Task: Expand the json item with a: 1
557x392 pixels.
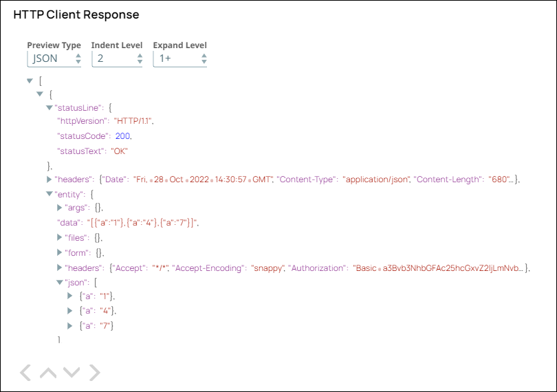Action: (x=70, y=296)
